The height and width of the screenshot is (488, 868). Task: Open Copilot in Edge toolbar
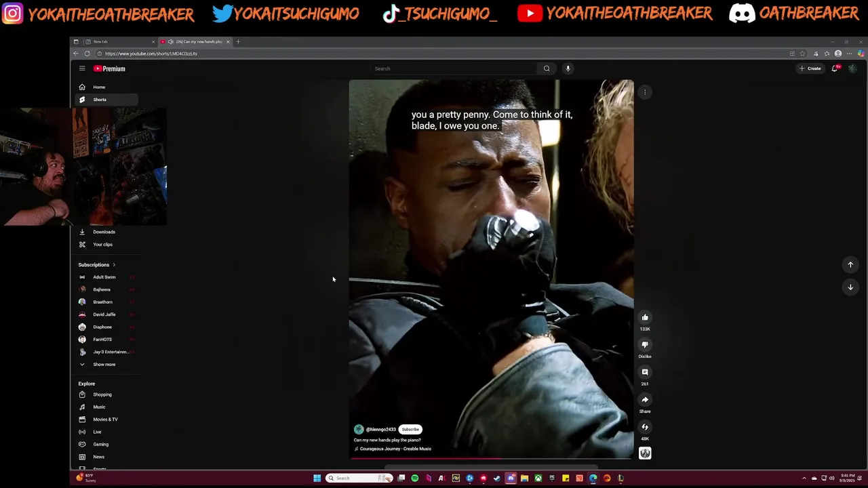(x=861, y=54)
